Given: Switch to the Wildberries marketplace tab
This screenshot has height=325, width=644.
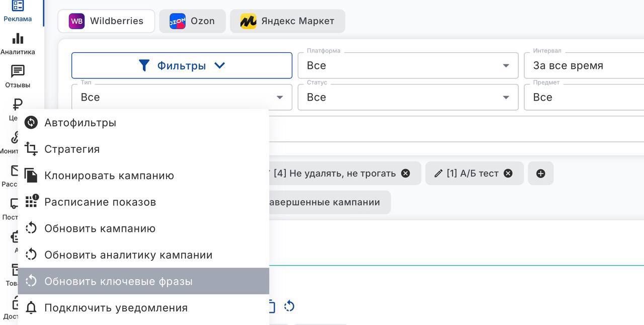Looking at the screenshot, I should [106, 21].
